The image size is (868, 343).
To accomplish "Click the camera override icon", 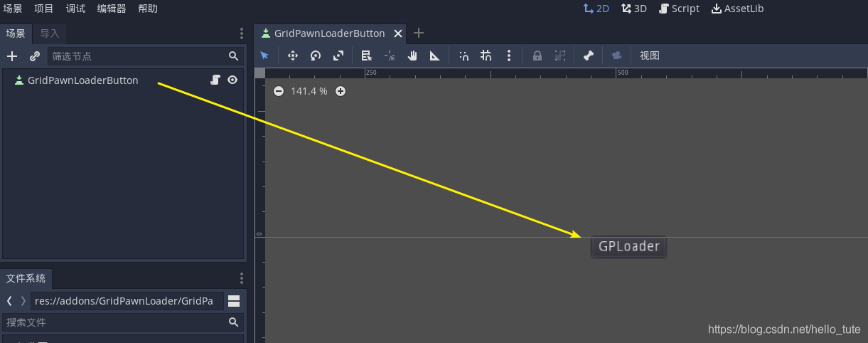I will coord(616,56).
